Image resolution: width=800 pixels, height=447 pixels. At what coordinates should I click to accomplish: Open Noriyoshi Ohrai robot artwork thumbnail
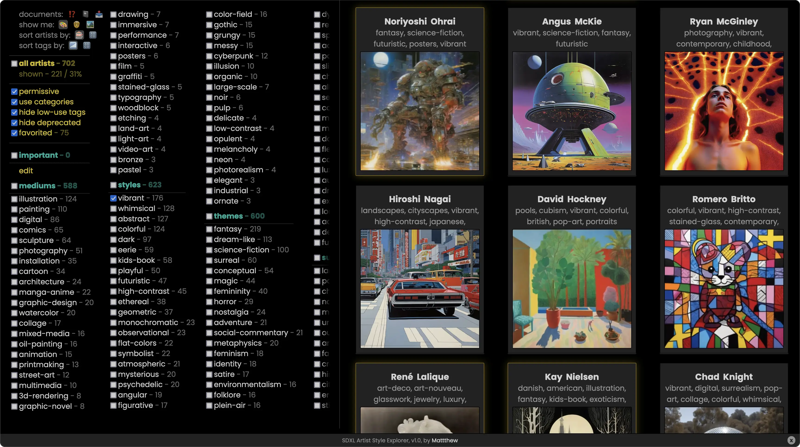pyautogui.click(x=419, y=111)
